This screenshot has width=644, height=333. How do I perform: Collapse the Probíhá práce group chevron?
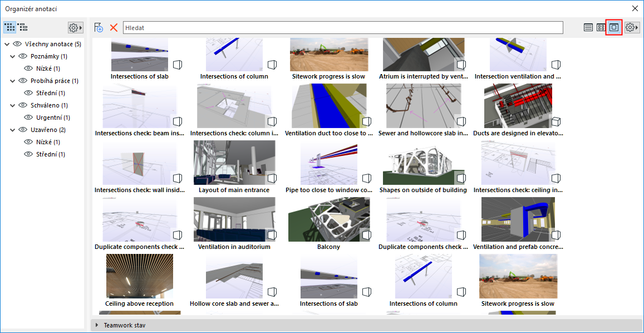[13, 81]
